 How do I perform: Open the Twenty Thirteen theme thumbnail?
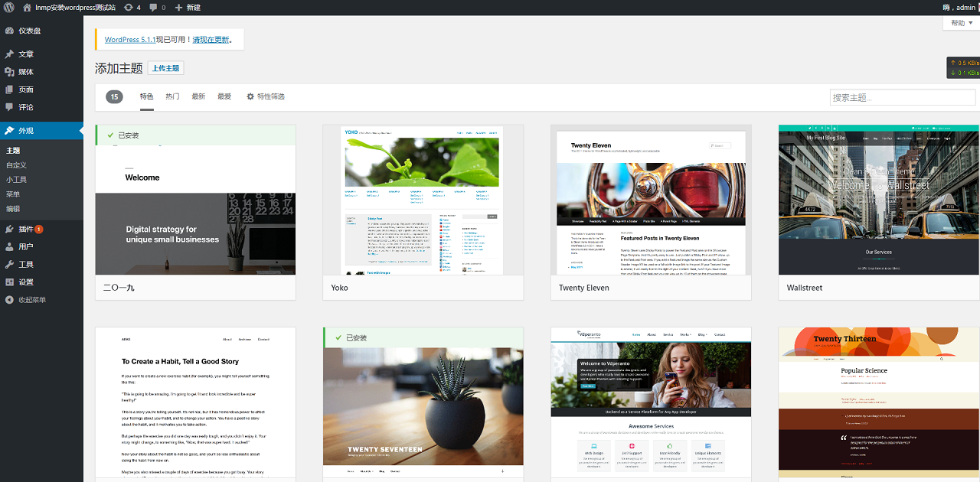[x=879, y=405]
